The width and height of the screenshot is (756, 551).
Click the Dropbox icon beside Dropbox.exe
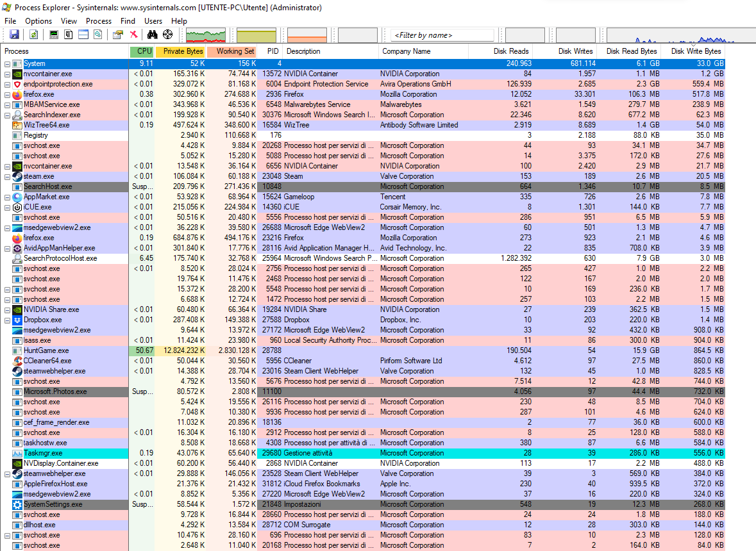17,320
